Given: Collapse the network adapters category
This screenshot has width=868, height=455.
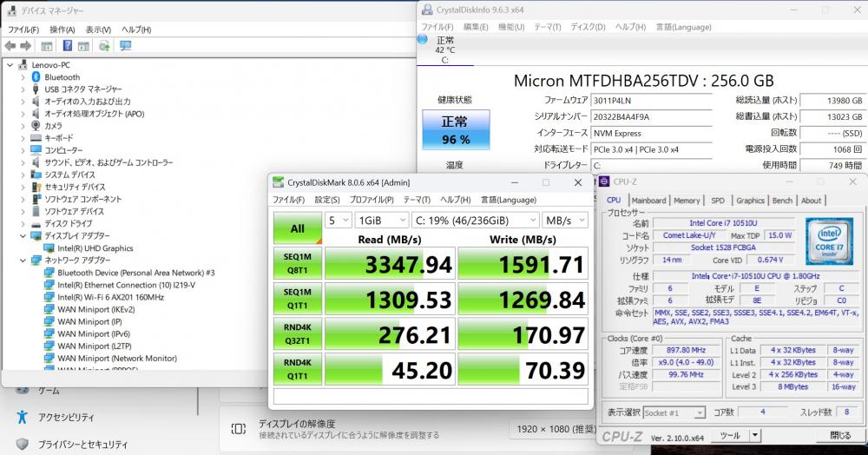Looking at the screenshot, I should point(23,260).
